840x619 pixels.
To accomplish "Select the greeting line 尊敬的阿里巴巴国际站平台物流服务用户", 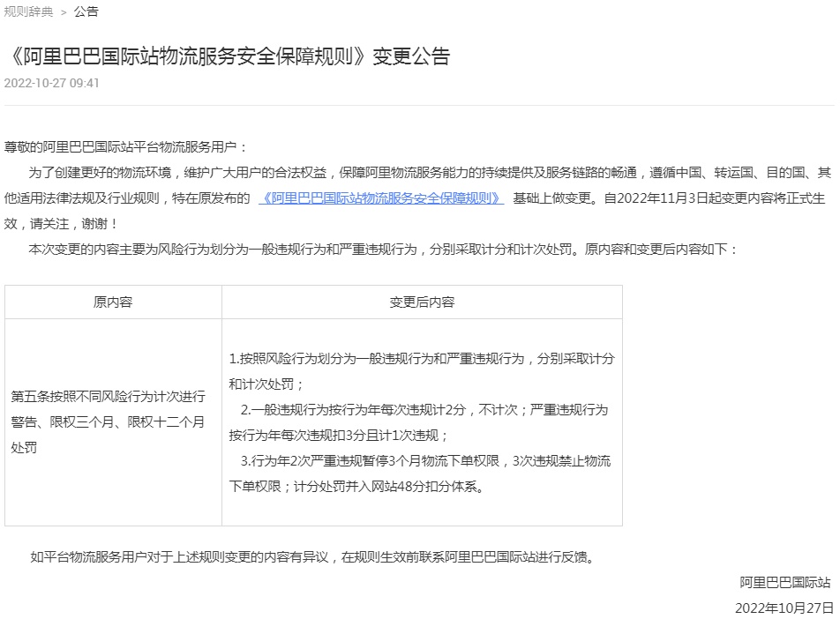I will [x=126, y=146].
